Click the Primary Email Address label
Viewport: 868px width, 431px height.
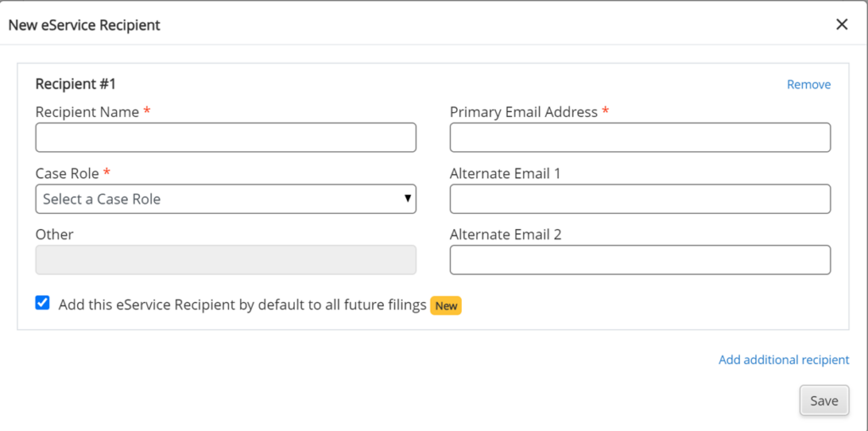pyautogui.click(x=523, y=112)
